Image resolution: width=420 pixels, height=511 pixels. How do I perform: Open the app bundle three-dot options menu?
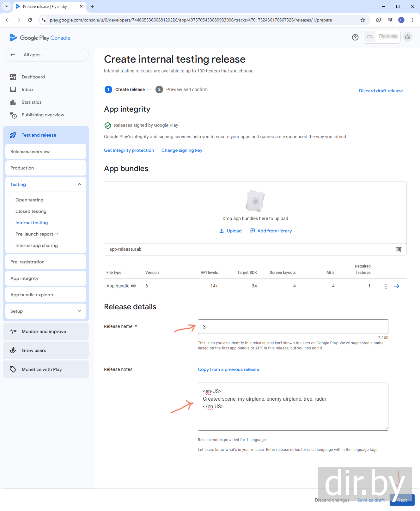click(386, 286)
